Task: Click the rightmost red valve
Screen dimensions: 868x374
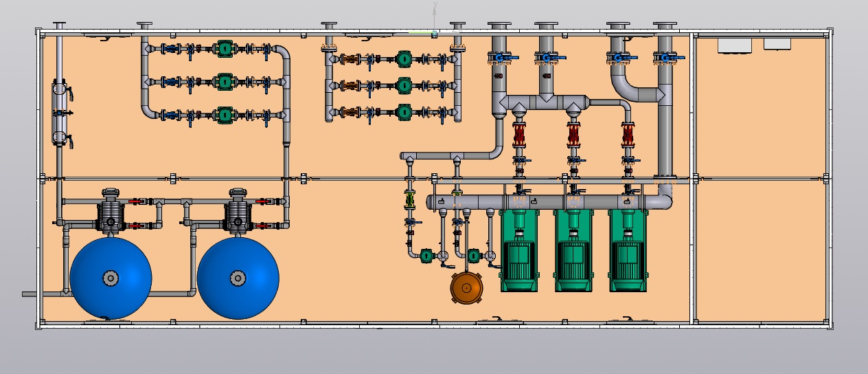Action: [x=627, y=134]
